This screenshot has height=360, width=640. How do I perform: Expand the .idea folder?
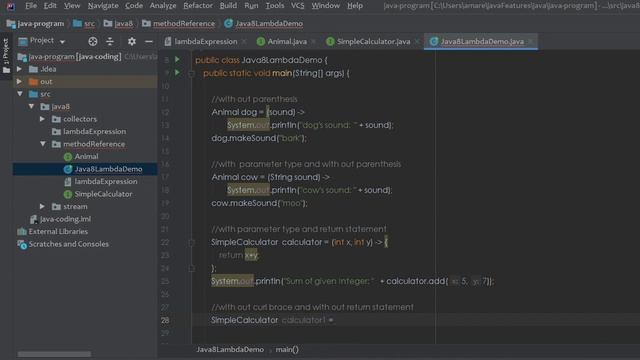[x=19, y=69]
